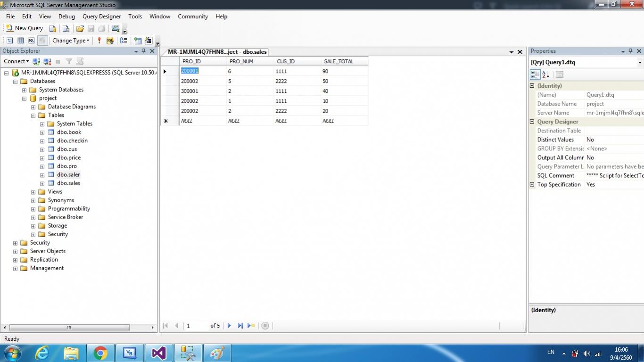Click the PRO_ID cell showing 300001

tap(203, 91)
